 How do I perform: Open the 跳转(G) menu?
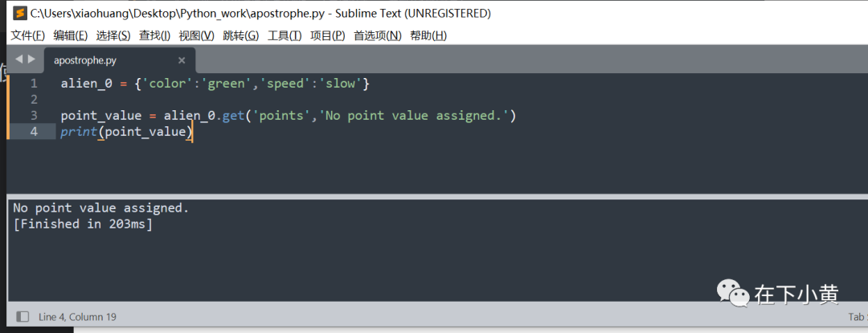(241, 35)
